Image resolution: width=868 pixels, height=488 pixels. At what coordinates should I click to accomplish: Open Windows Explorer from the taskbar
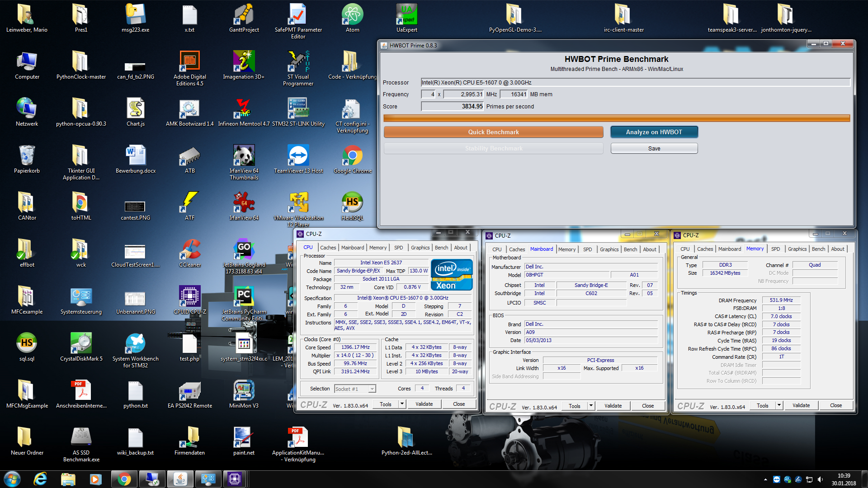coord(68,479)
